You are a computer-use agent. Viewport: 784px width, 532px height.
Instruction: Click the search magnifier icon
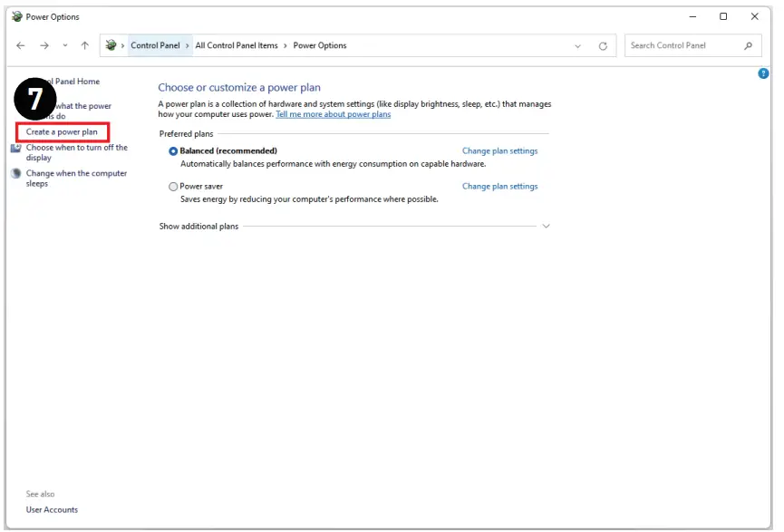[748, 45]
